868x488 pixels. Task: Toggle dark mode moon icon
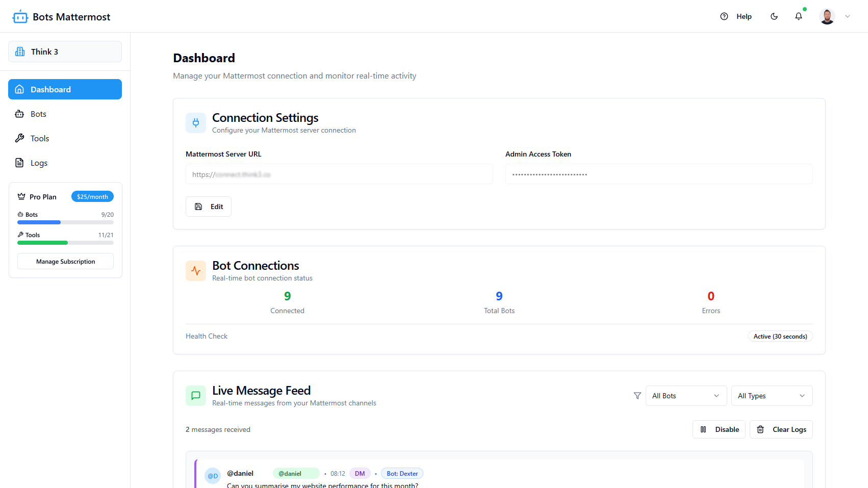point(774,16)
